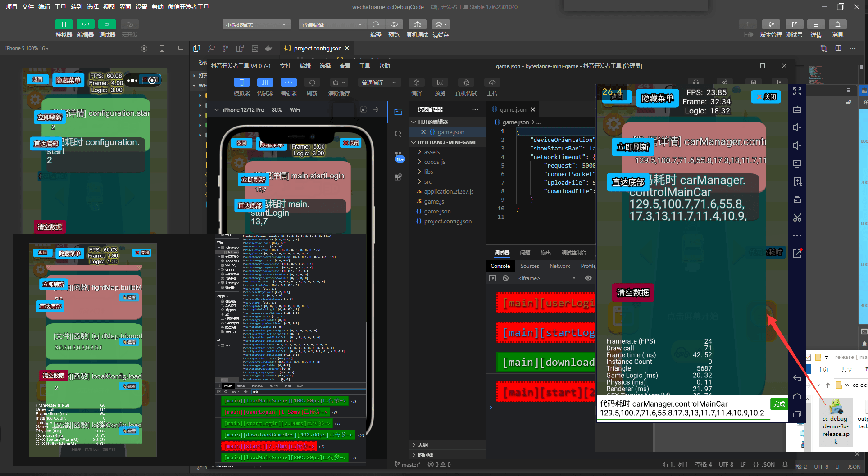
Task: Click the Douyin 上传 cloud upload icon
Action: point(492,82)
